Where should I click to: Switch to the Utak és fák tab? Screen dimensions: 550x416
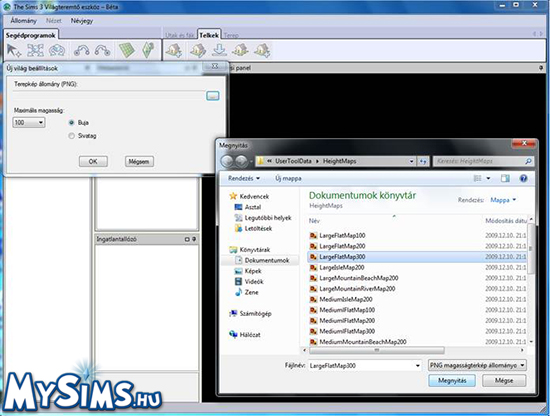(180, 35)
